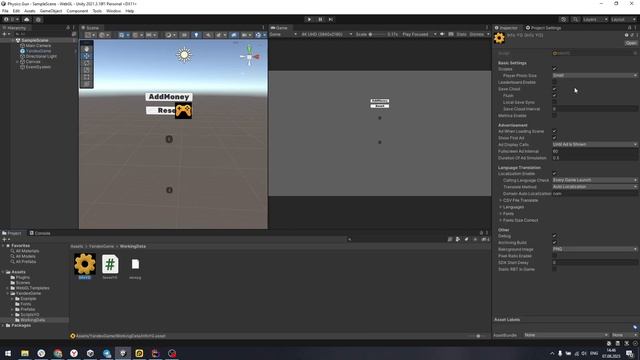Open Chrome from the taskbar
Viewport: 640px width, 360px height.
tap(58, 353)
